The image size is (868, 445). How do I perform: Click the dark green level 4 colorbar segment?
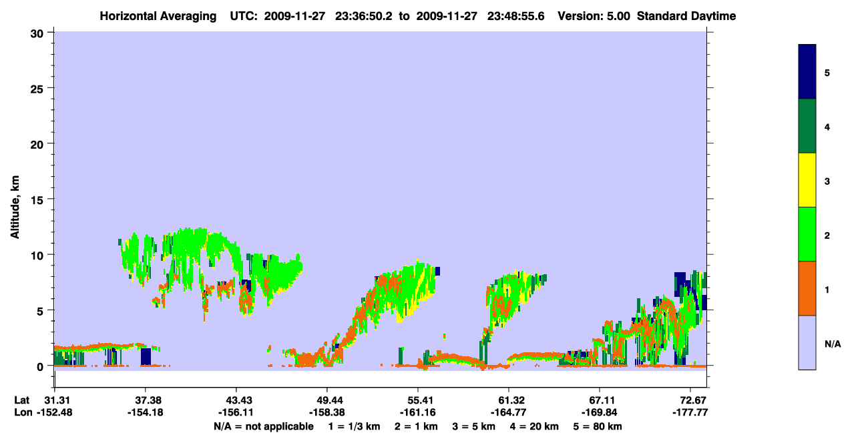click(807, 126)
